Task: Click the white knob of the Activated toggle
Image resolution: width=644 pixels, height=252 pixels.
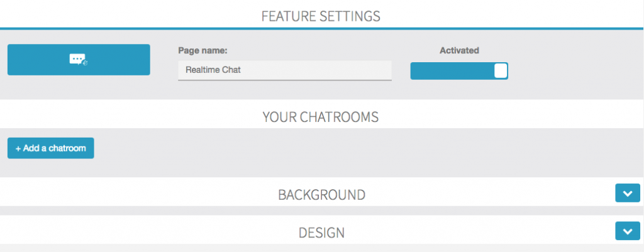Action: [x=501, y=71]
